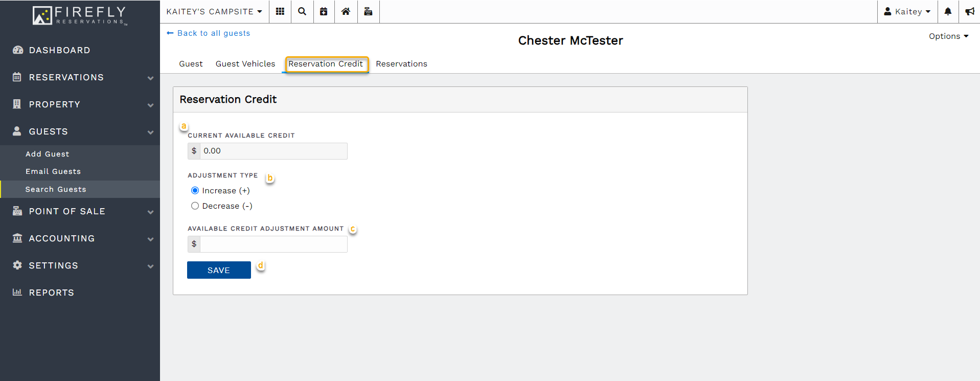Open Reports in the sidebar
Screen dimensions: 980x381
coord(51,293)
